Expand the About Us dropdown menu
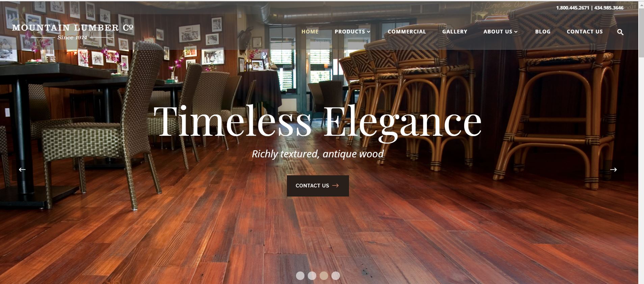644x284 pixels. click(500, 31)
